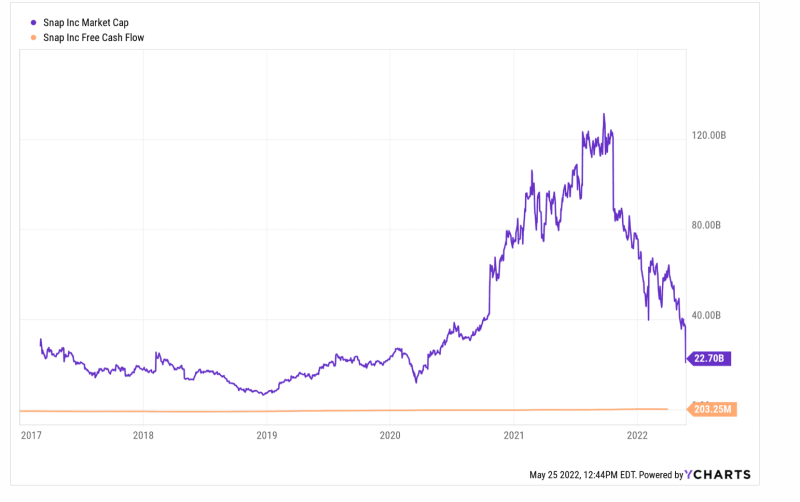Click the 2021 x-axis label

[514, 435]
